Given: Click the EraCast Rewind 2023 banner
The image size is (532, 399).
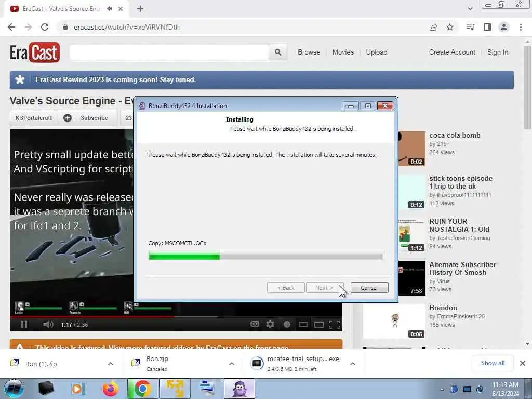Looking at the screenshot, I should (262, 80).
